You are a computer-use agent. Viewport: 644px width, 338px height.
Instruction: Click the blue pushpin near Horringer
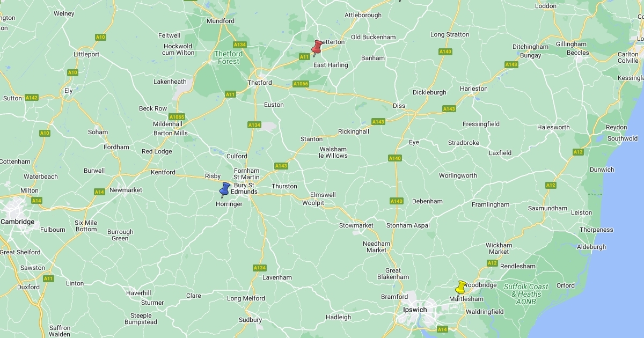(224, 190)
